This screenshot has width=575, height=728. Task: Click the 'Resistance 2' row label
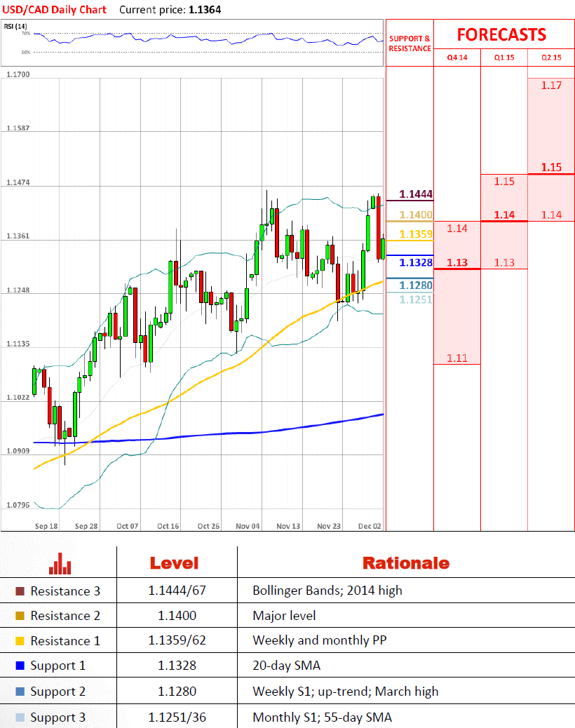[65, 616]
